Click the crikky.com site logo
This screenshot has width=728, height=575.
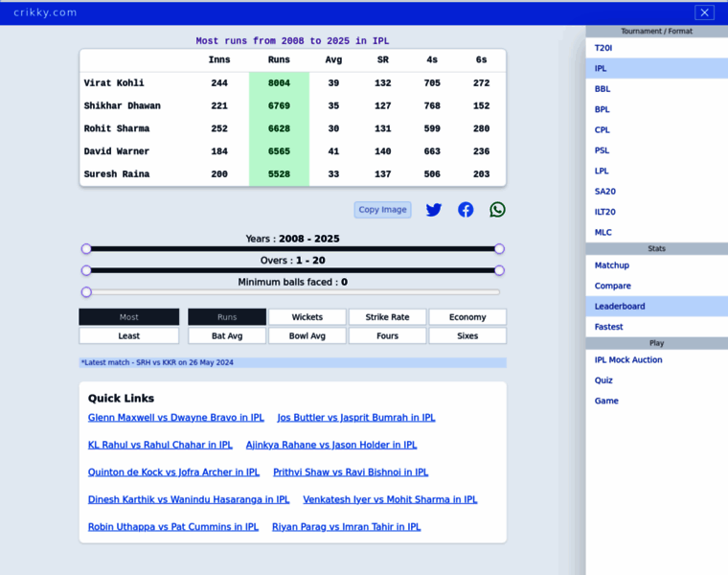tap(45, 12)
